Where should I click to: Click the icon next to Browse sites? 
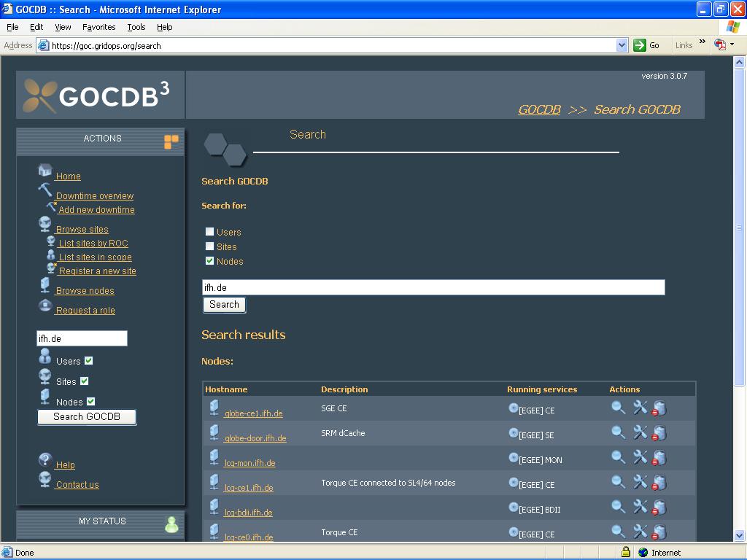44,224
